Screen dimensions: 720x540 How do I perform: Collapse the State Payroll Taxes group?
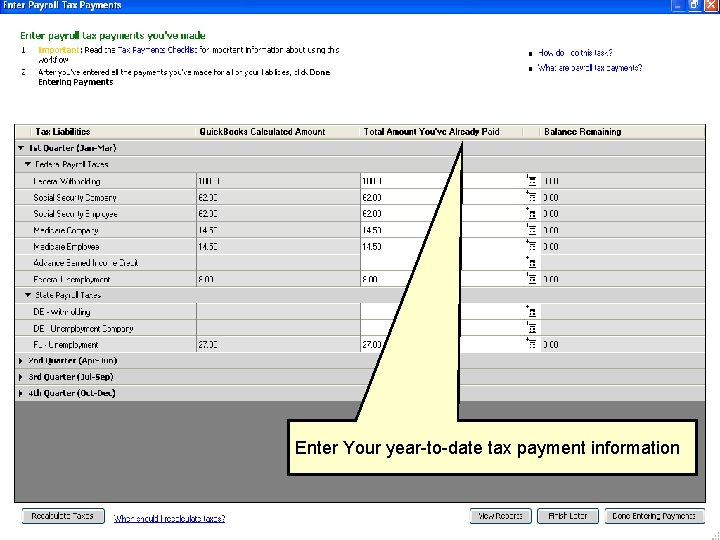click(28, 295)
